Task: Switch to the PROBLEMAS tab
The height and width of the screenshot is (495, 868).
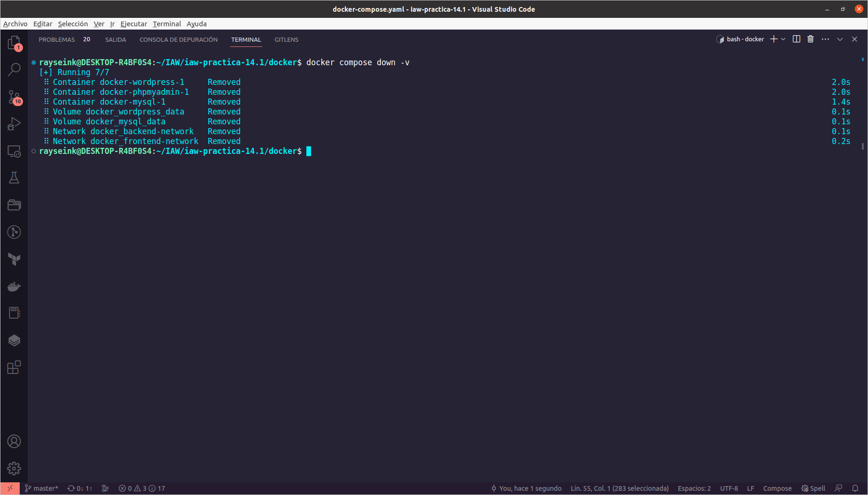Action: [57, 39]
